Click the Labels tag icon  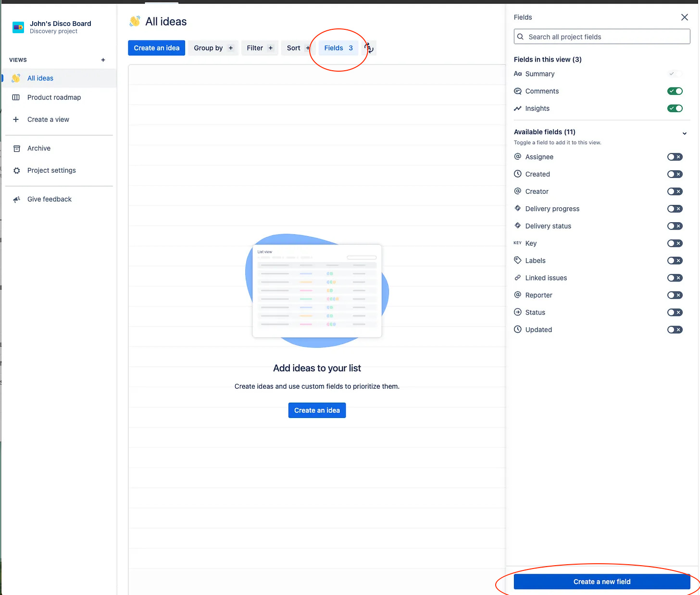(518, 260)
